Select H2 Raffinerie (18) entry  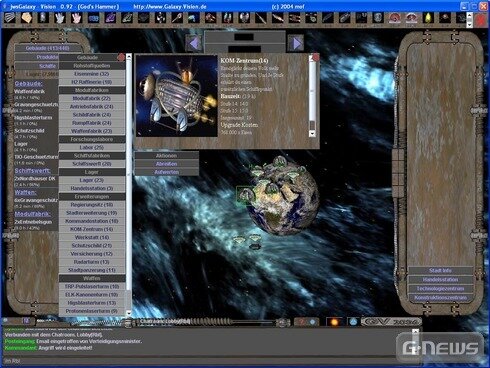pos(92,82)
